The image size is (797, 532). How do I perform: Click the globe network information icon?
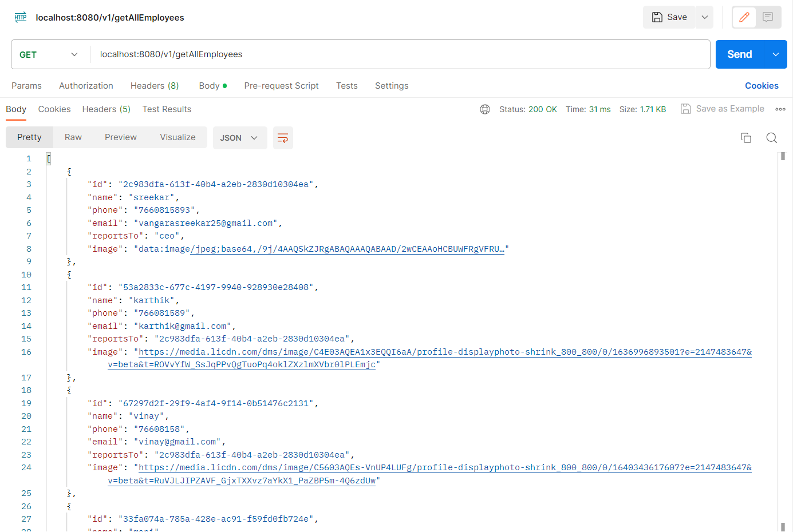485,109
